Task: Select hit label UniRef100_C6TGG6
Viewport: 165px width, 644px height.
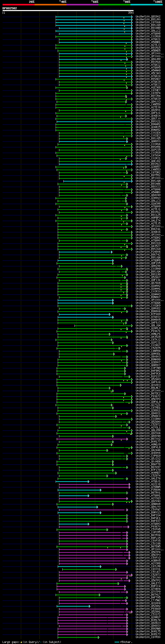Action: click(148, 22)
